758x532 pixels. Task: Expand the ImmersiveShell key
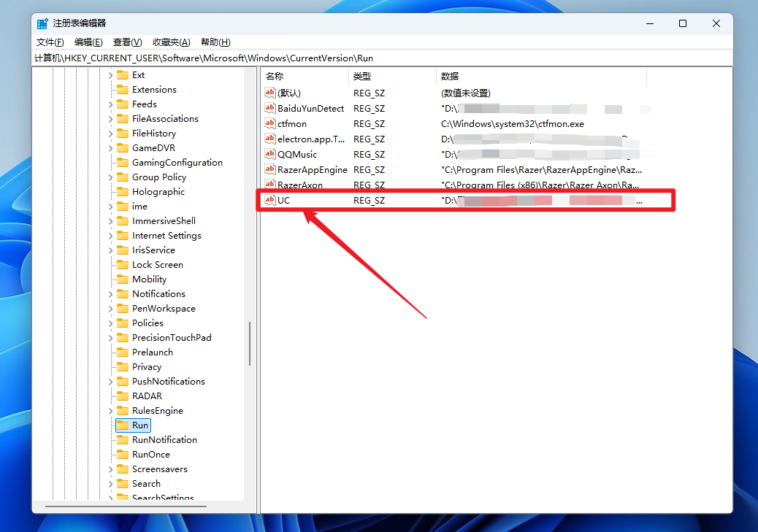(111, 221)
